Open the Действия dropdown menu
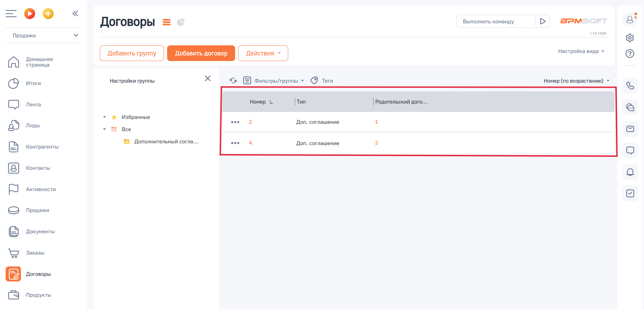Screen dimensions: 644x309 (263, 53)
